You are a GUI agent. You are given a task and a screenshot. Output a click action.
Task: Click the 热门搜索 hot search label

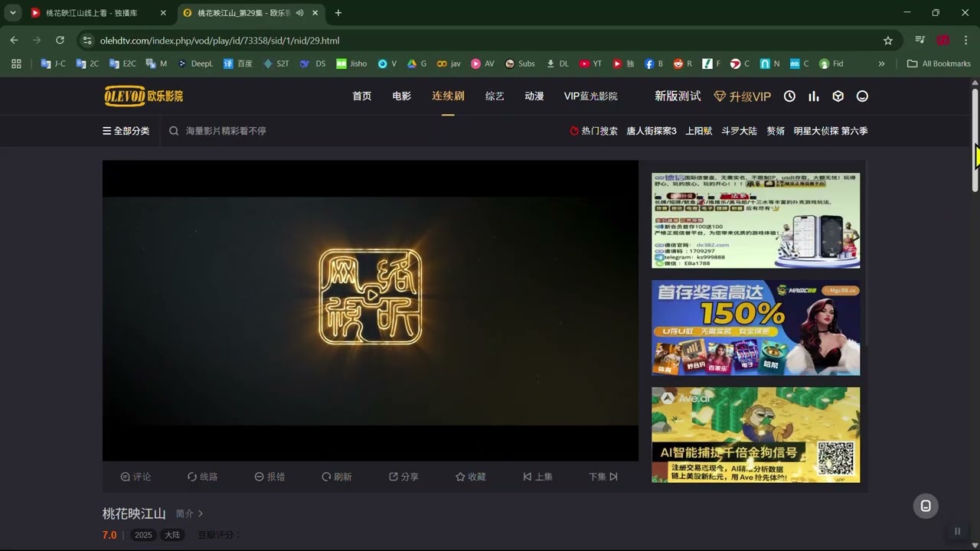pos(593,131)
